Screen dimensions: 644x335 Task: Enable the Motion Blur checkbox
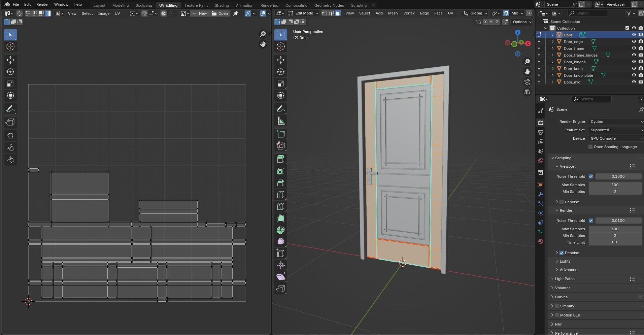click(557, 315)
